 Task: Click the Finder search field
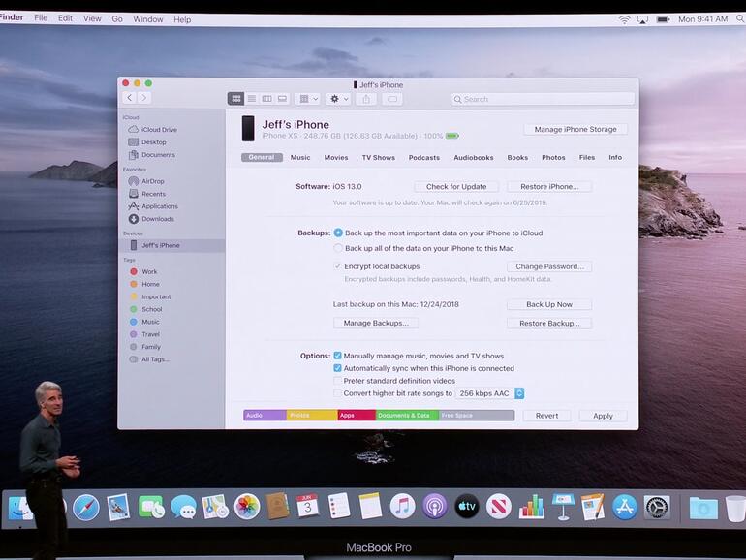click(543, 99)
